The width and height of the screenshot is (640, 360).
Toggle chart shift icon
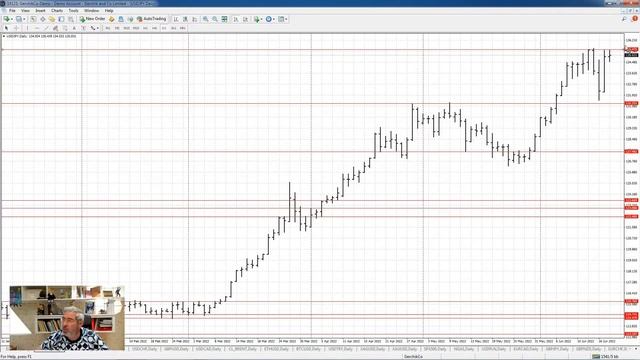pyautogui.click(x=245, y=19)
